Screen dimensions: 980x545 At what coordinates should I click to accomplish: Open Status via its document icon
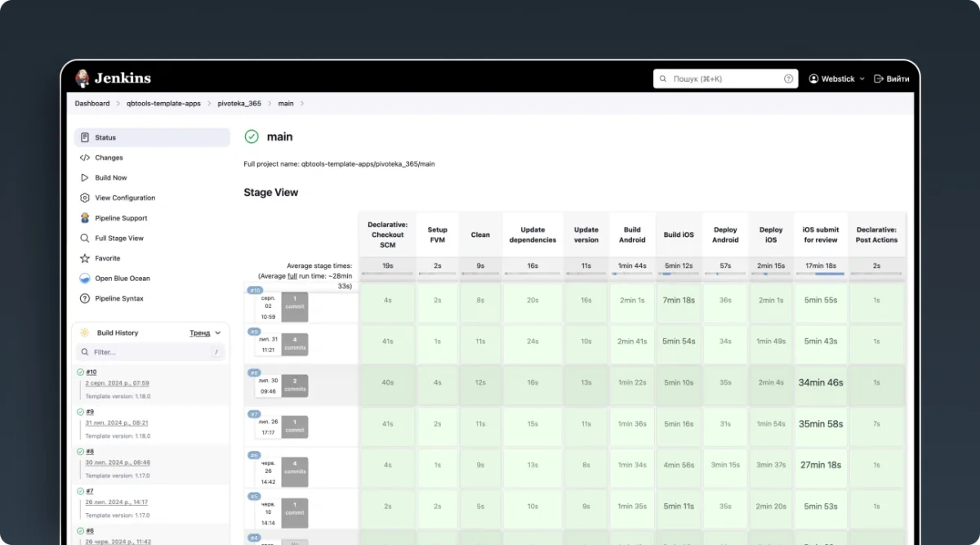click(85, 137)
